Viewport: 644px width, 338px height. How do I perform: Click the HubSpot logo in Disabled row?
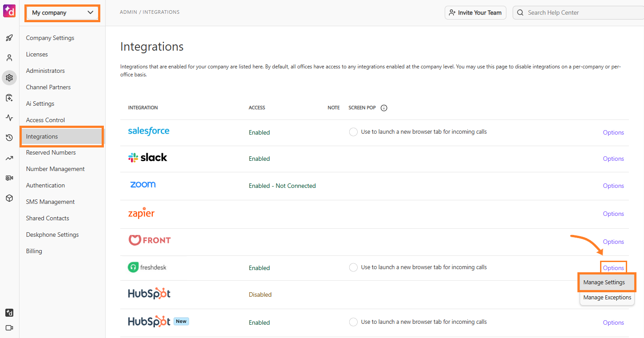pos(149,294)
